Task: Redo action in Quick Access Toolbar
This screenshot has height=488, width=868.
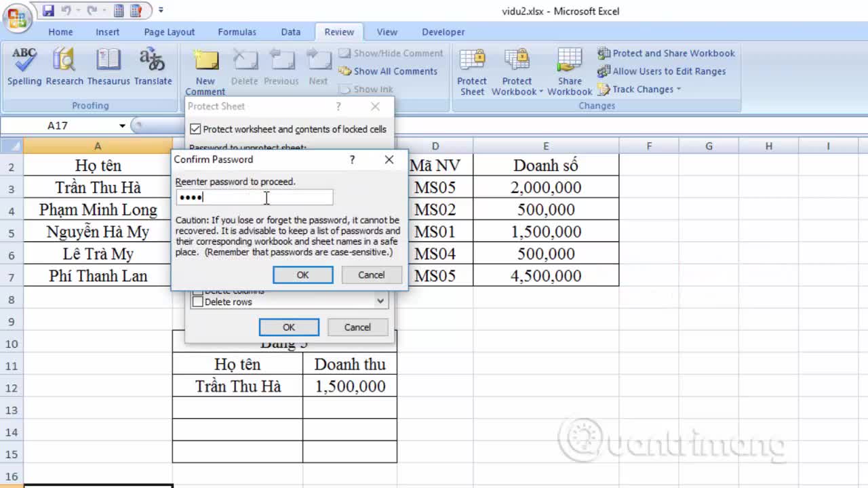Action: pos(92,10)
